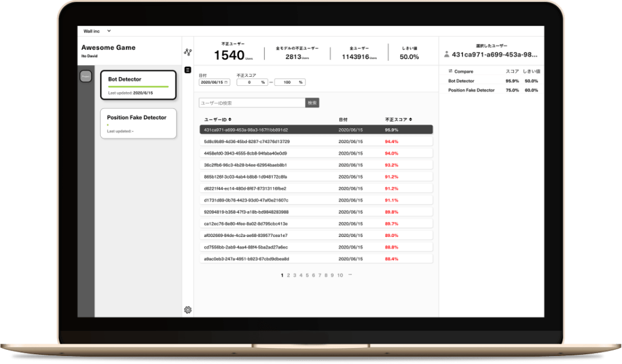The height and width of the screenshot is (364, 622).
Task: Click the 94.4% fraud score
Action: [392, 142]
